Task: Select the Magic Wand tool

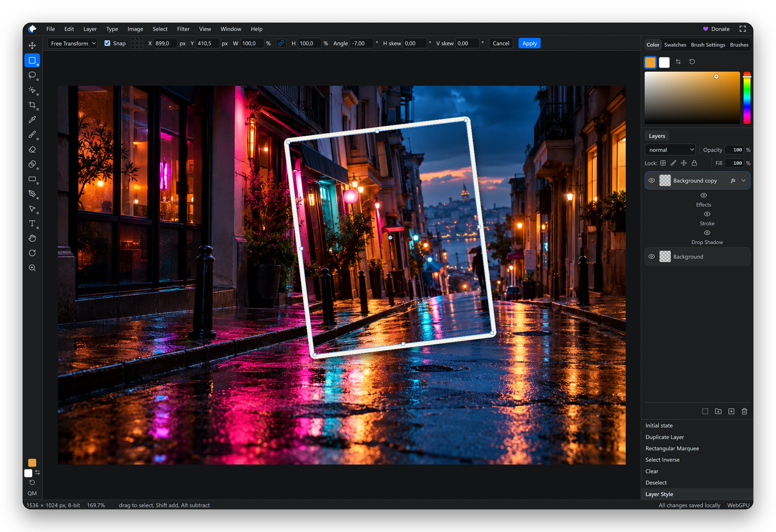Action: [32, 90]
